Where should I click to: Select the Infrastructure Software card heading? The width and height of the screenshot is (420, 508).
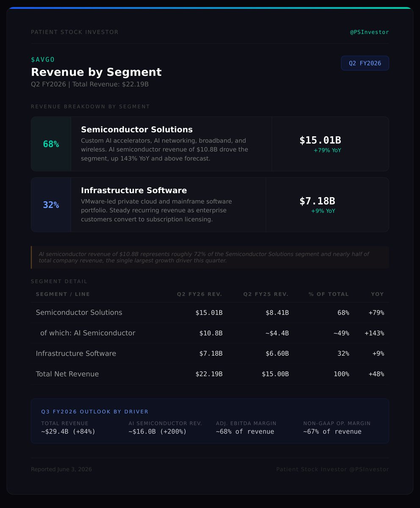[134, 190]
